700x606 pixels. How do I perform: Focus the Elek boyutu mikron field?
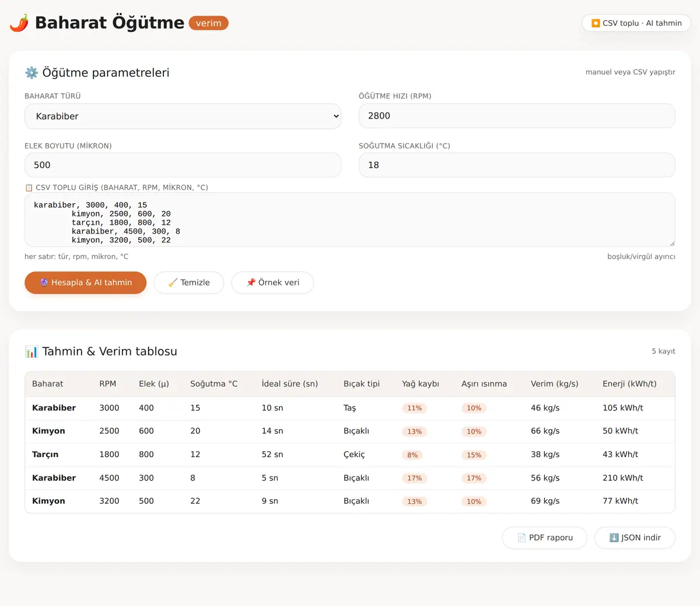(183, 165)
